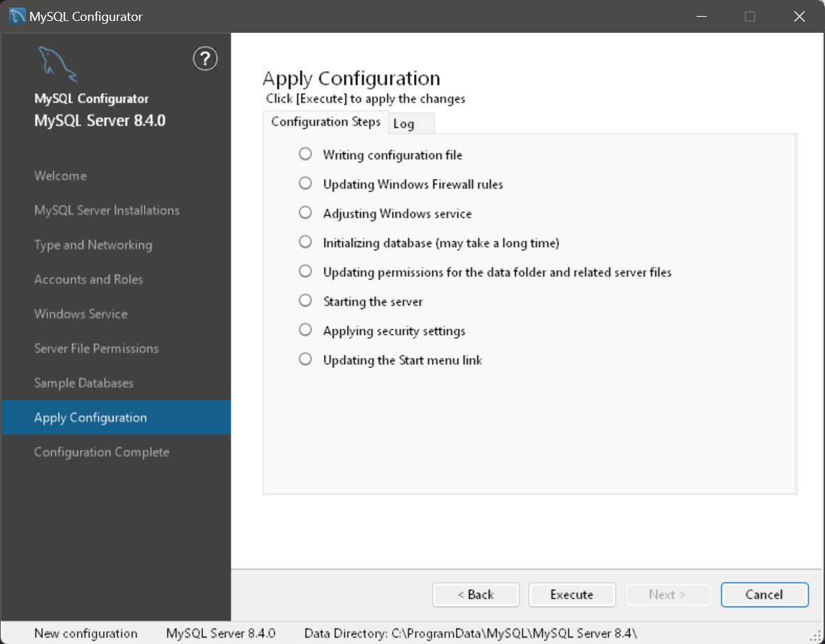Select Windows Service in the sidebar
Image resolution: width=825 pixels, height=644 pixels.
coord(81,314)
